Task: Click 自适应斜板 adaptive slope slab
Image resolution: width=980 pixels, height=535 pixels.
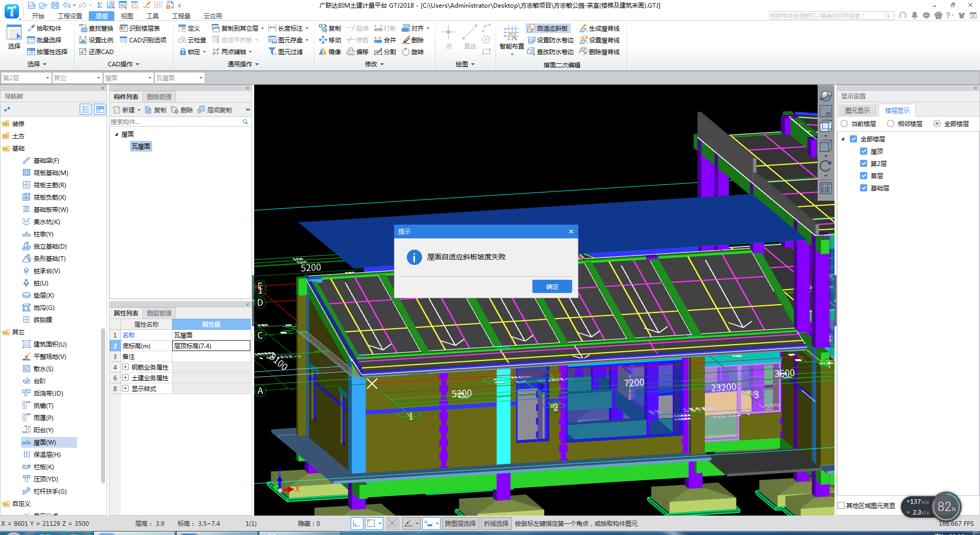Action: [x=547, y=28]
